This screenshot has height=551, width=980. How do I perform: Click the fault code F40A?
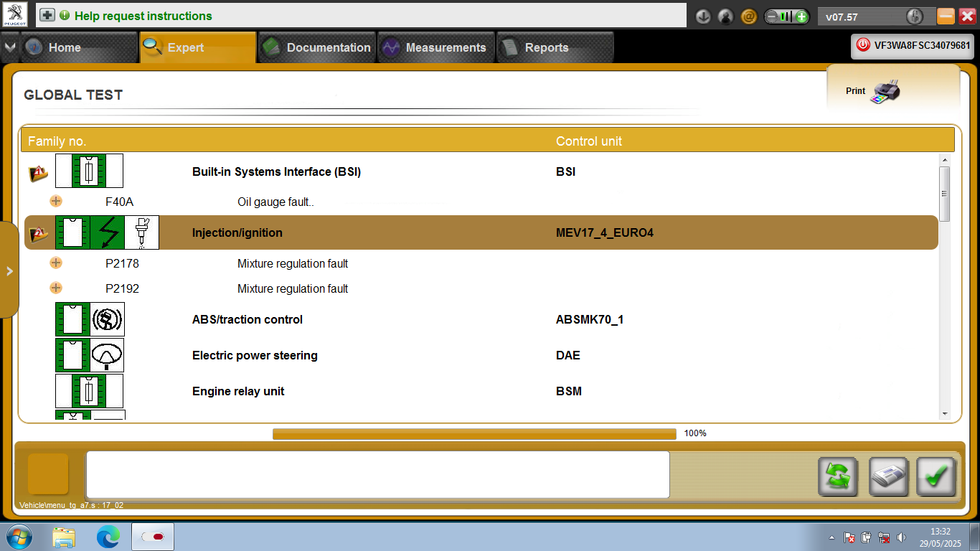[x=119, y=202]
